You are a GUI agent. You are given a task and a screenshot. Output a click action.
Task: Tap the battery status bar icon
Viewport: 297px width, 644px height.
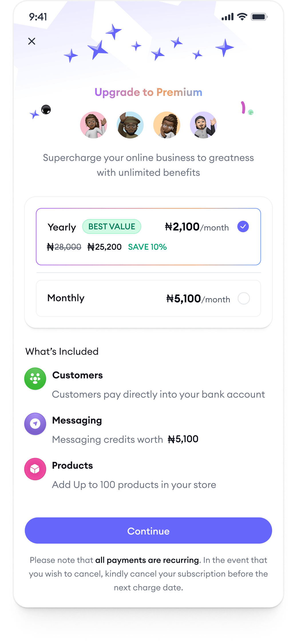point(259,17)
